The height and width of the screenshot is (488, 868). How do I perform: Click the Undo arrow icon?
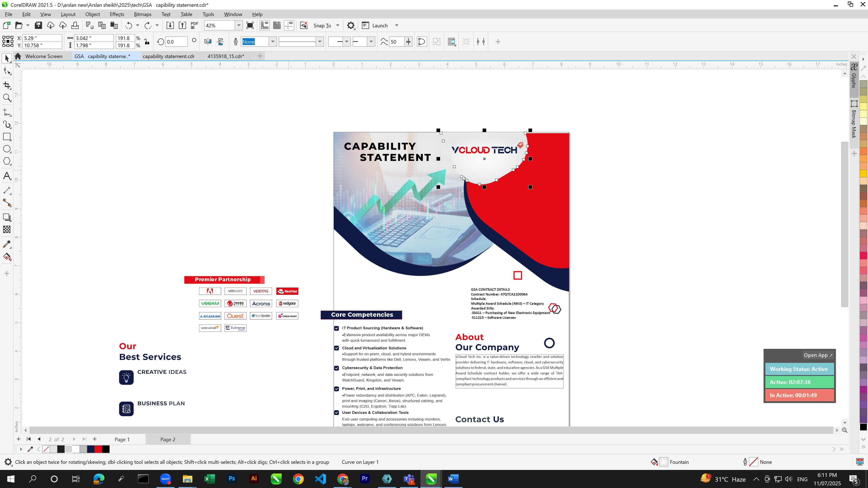click(128, 26)
